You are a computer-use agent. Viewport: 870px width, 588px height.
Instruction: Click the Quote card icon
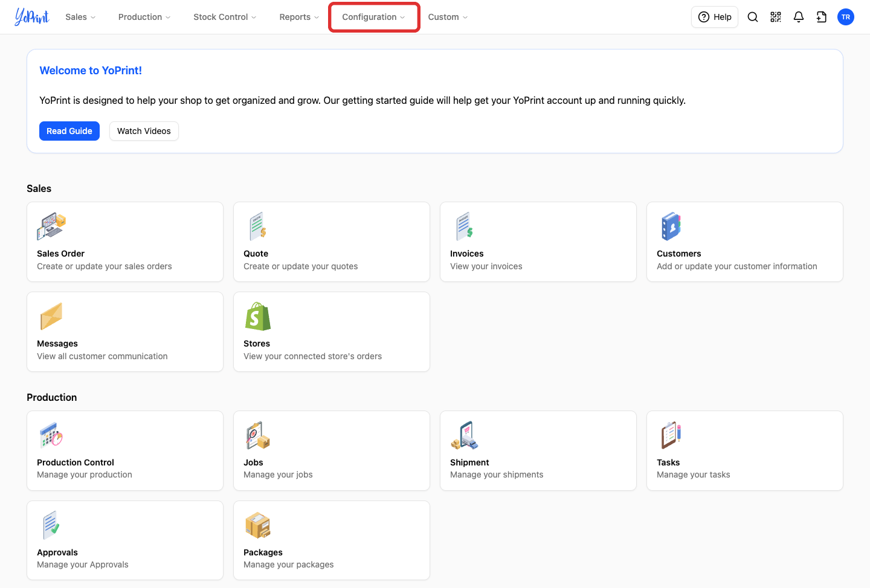pos(258,227)
